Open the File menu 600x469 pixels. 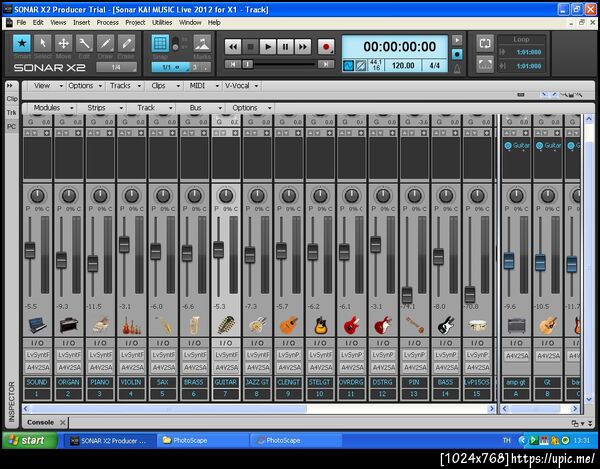(x=21, y=23)
